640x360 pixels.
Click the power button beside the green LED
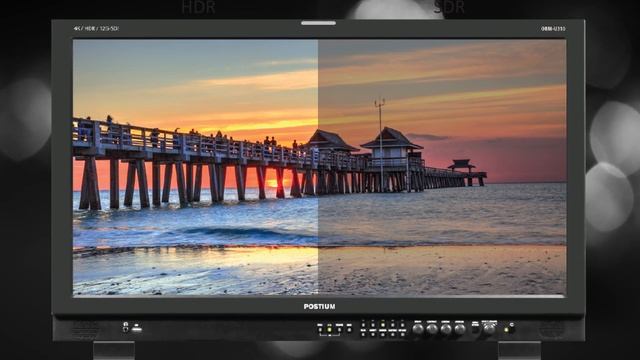(x=512, y=328)
